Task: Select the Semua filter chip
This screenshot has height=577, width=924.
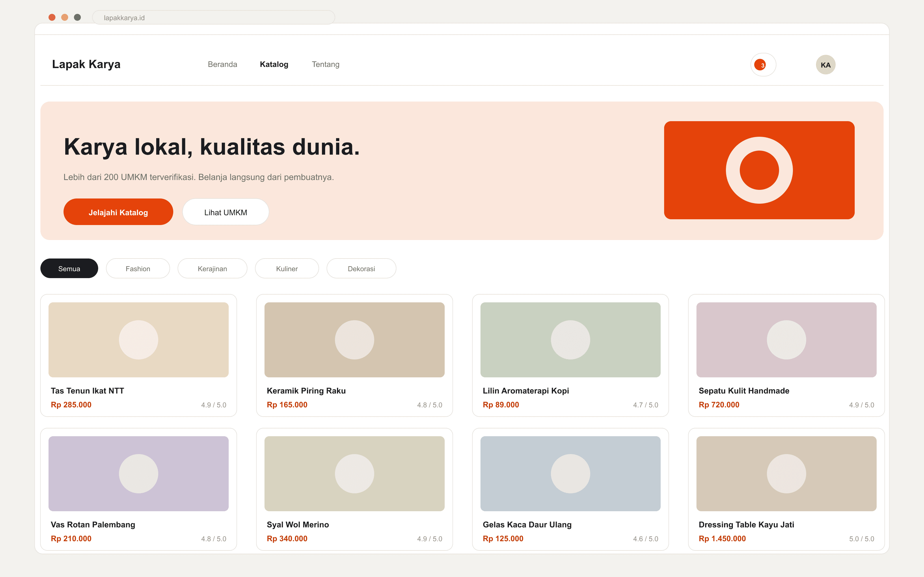Action: tap(69, 269)
